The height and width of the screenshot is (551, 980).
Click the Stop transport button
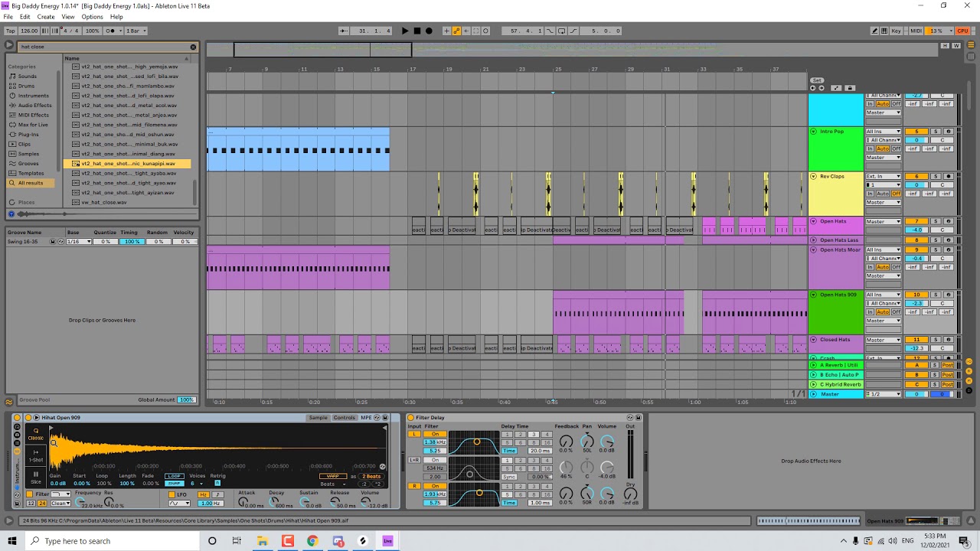(x=417, y=31)
